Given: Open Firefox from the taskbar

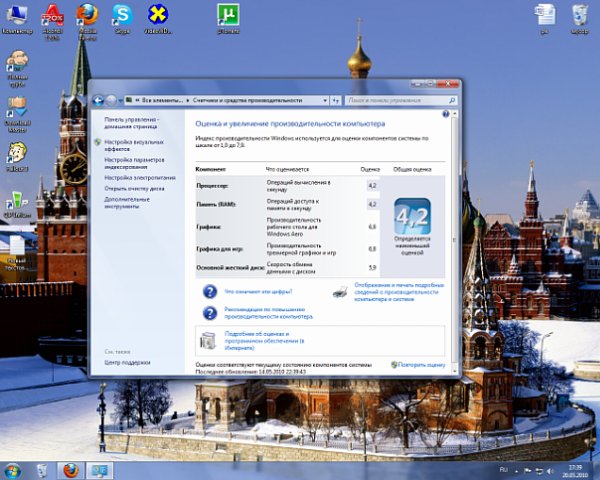Looking at the screenshot, I should pyautogui.click(x=70, y=471).
